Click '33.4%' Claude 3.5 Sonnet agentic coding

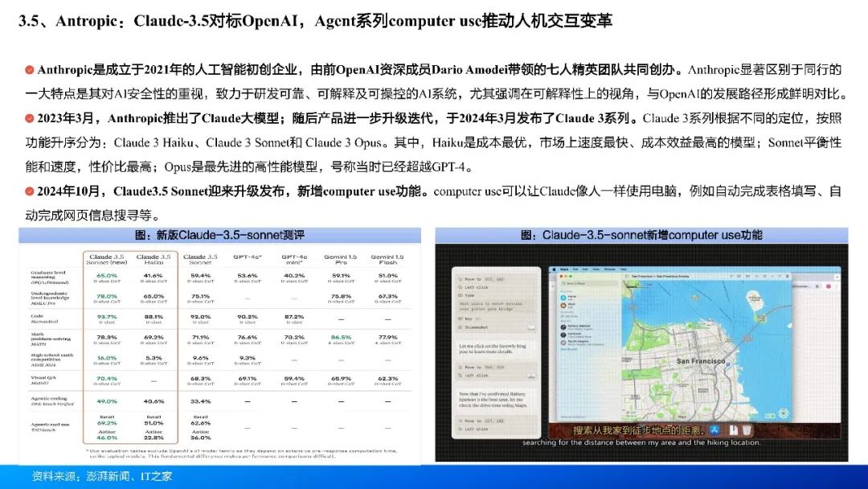point(200,401)
